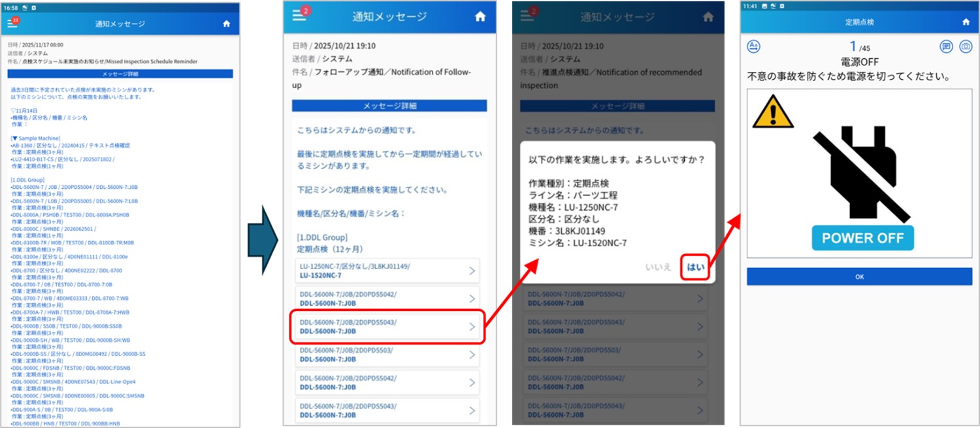The image size is (980, 428).
Task: Confirm the dialog with はい
Action: tap(695, 267)
